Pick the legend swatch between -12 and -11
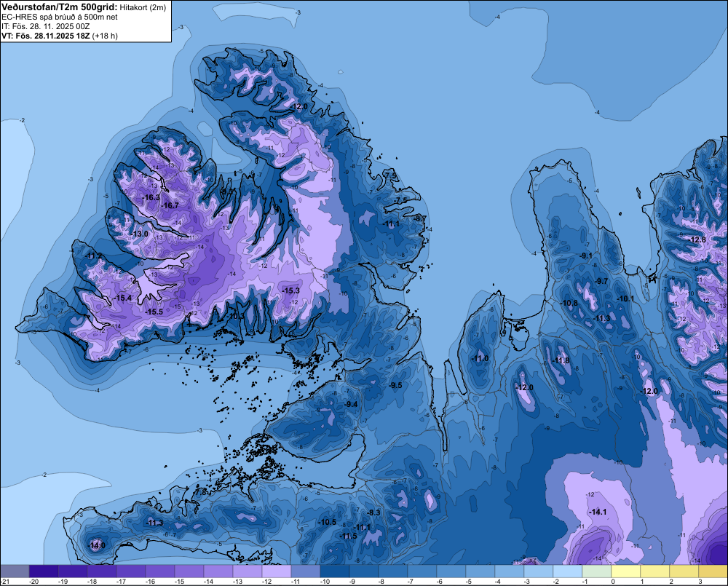Viewport: 728px width, 586px height. [x=277, y=571]
